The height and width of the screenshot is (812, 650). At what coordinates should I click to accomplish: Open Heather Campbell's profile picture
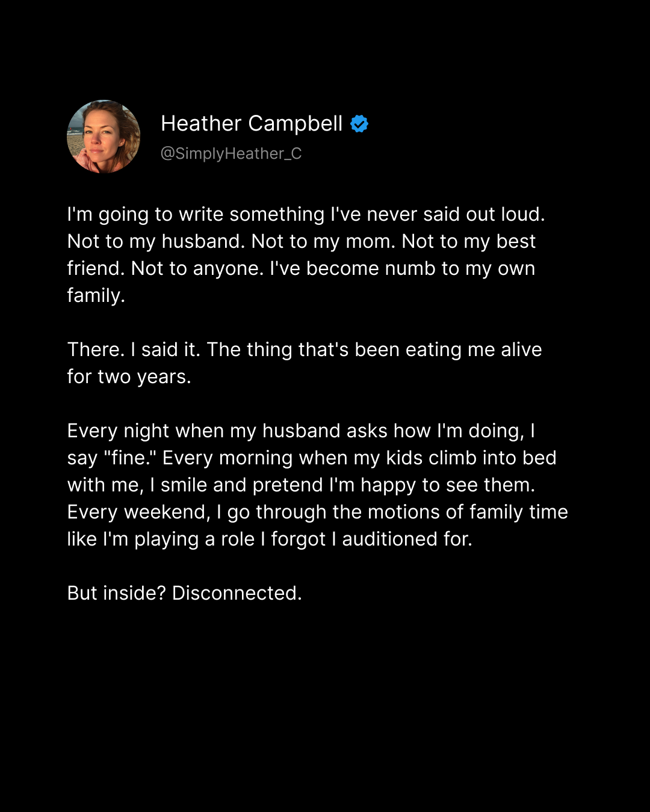tap(104, 137)
